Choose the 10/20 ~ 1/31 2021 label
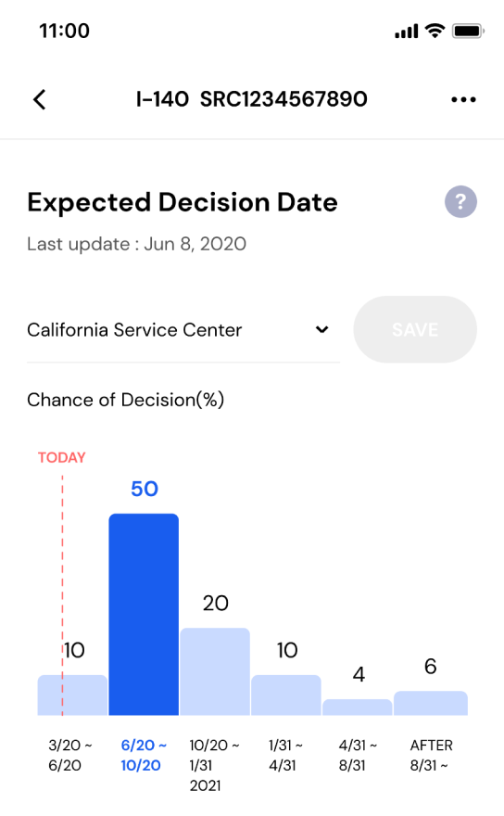The image size is (504, 816). pyautogui.click(x=214, y=765)
